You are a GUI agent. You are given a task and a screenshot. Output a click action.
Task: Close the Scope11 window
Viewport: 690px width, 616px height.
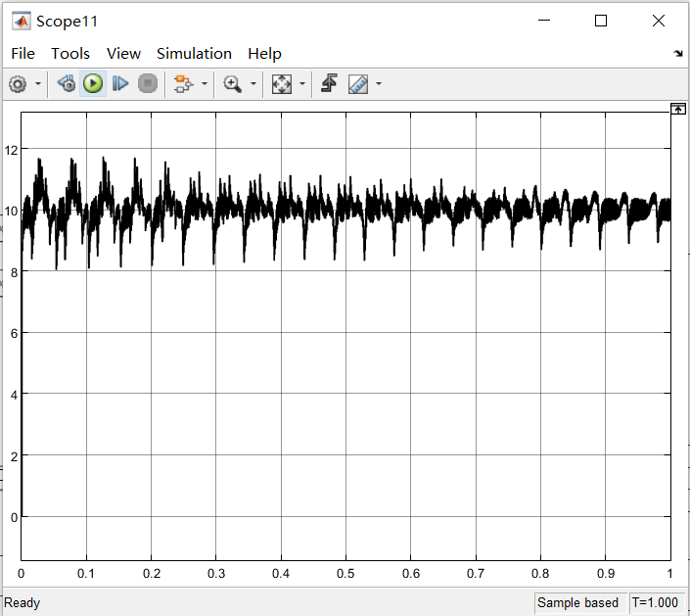coord(659,21)
